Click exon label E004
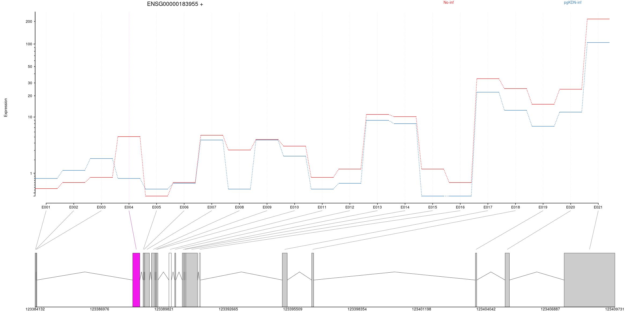 point(129,207)
